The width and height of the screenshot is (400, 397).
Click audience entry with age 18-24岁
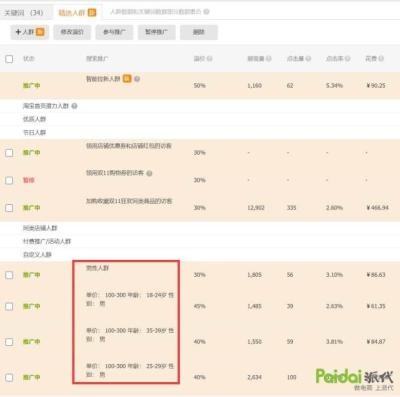click(130, 299)
